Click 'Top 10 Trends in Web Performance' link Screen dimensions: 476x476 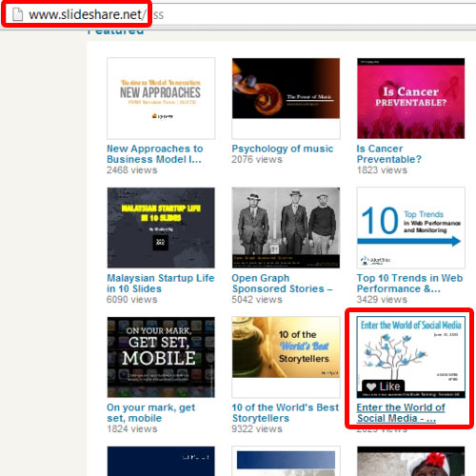[409, 284]
